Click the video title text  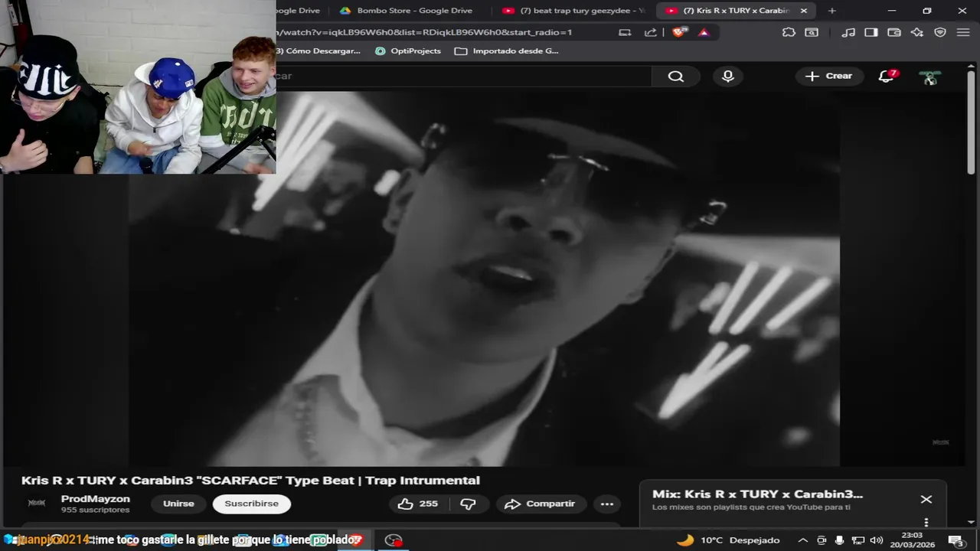[250, 481]
